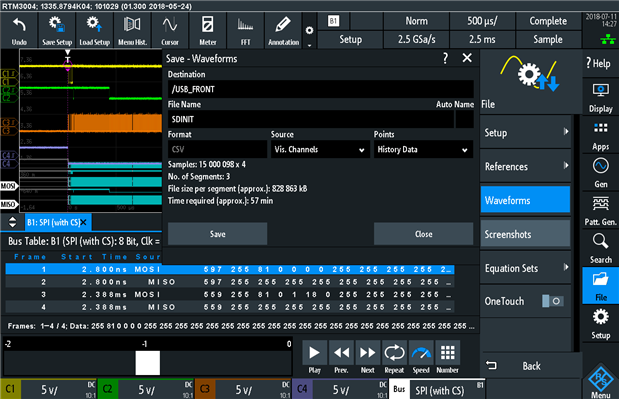Advance to next history segment
Image resolution: width=619 pixels, height=399 pixels.
368,352
